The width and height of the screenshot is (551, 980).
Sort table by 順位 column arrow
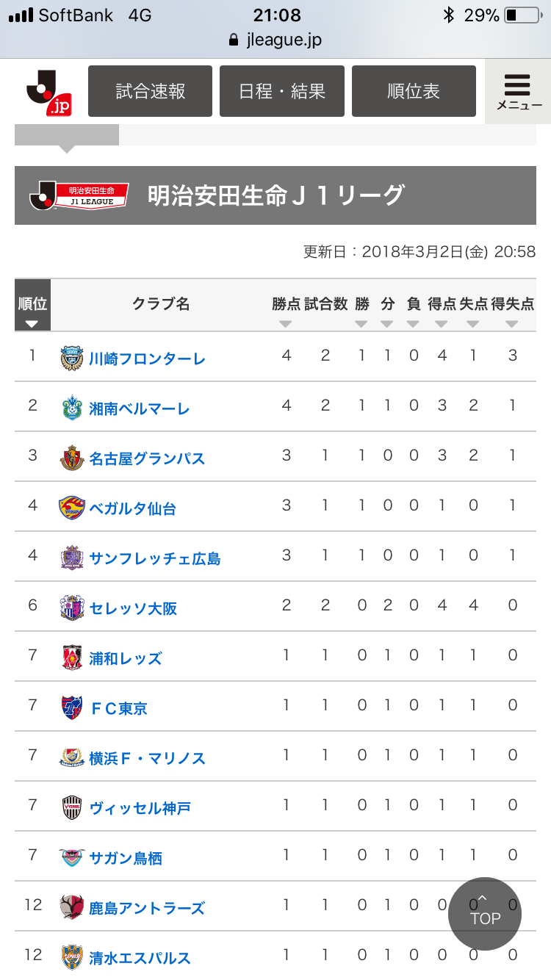point(32,323)
